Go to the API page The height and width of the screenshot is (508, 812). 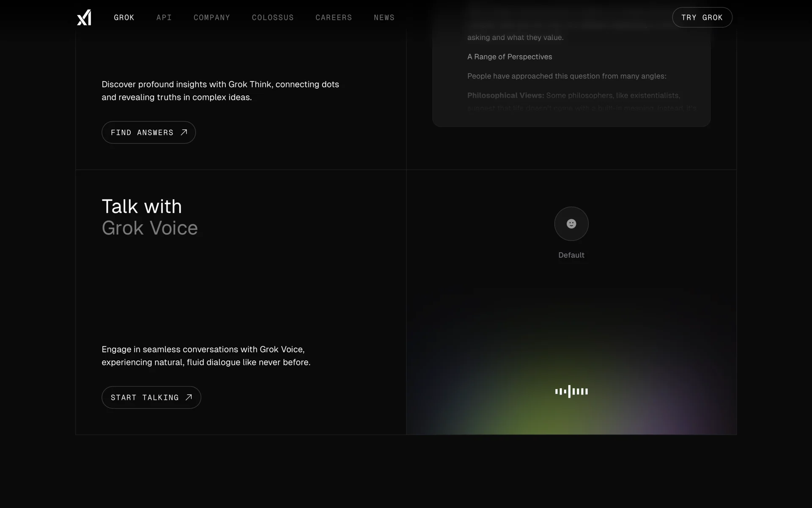coord(164,17)
